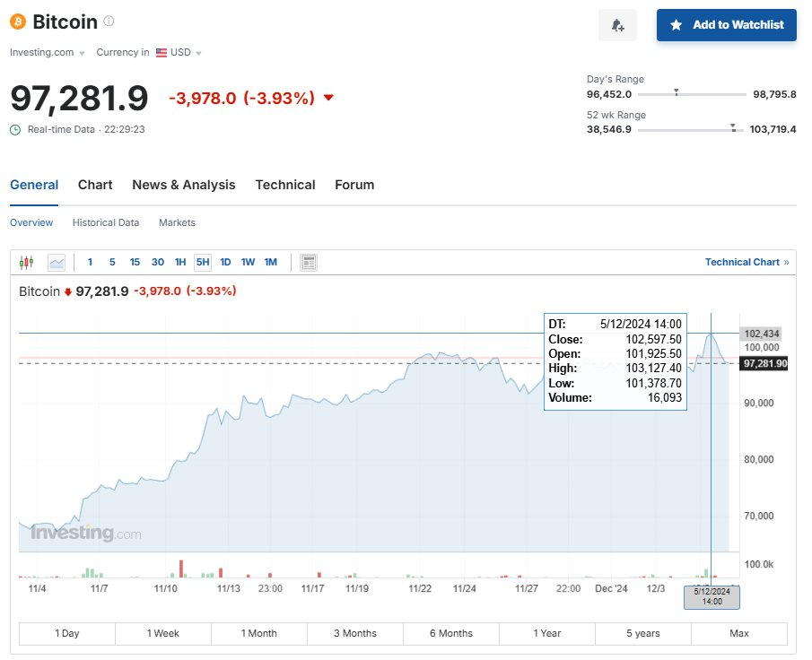Click the orange Bitcoin logo icon

tap(18, 22)
